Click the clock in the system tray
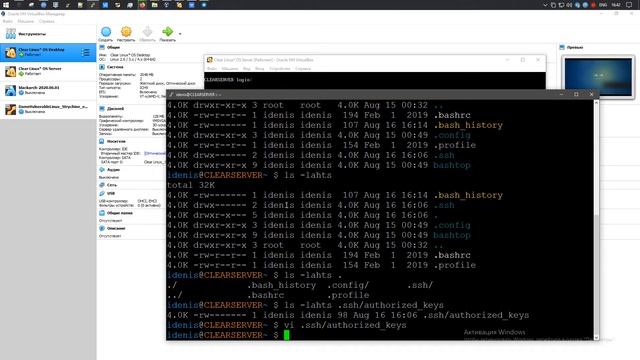Image resolution: width=640 pixels, height=360 pixels. click(616, 5)
